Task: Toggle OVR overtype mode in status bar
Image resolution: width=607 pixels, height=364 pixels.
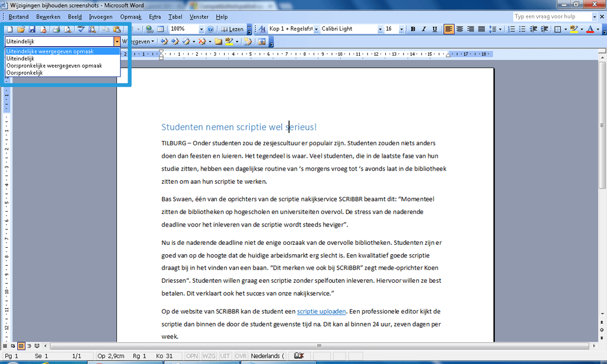Action: 241,356
